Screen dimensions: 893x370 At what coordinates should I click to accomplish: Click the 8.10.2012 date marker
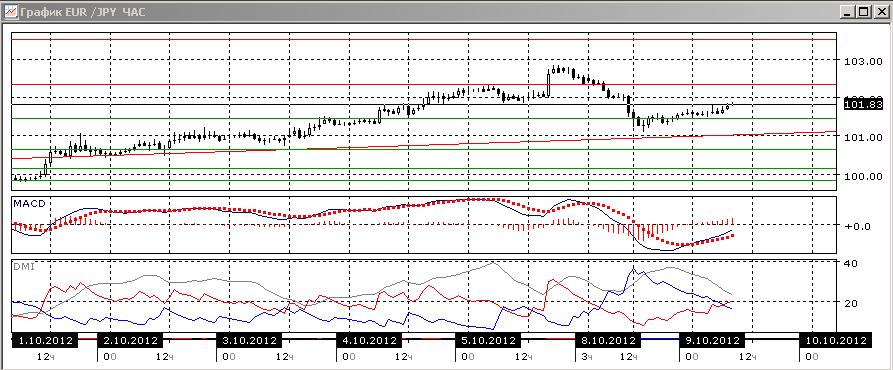[x=607, y=341]
